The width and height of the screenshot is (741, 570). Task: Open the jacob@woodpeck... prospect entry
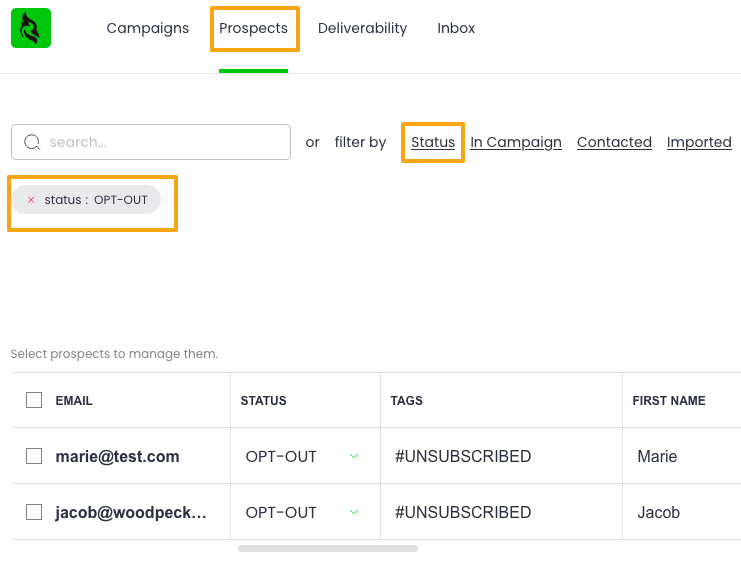pos(131,512)
